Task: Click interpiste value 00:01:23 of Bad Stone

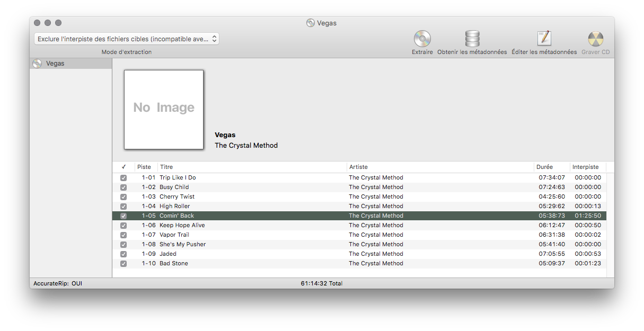Action: click(588, 264)
